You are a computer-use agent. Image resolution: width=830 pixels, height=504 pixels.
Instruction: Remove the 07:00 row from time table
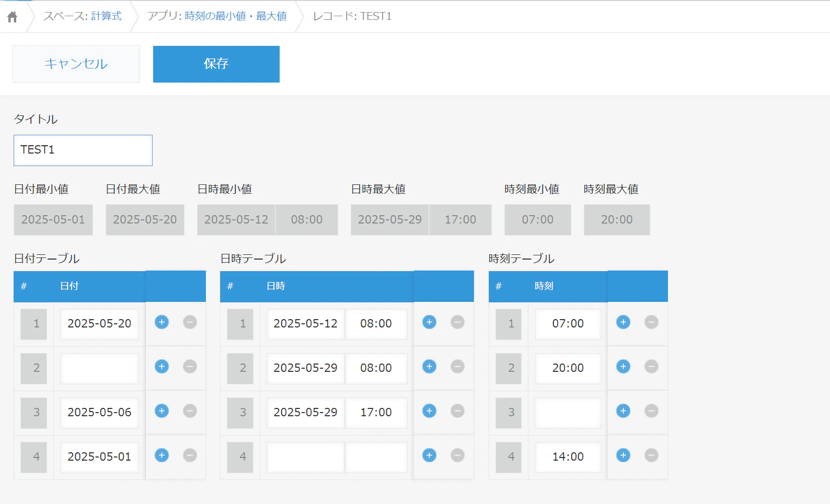tap(651, 322)
